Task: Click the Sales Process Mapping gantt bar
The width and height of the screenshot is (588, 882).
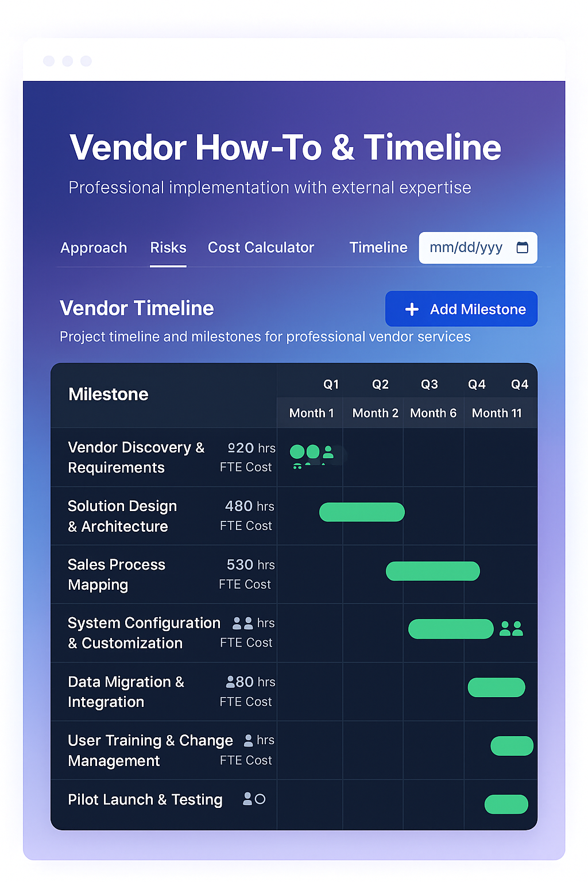Action: coord(432,571)
